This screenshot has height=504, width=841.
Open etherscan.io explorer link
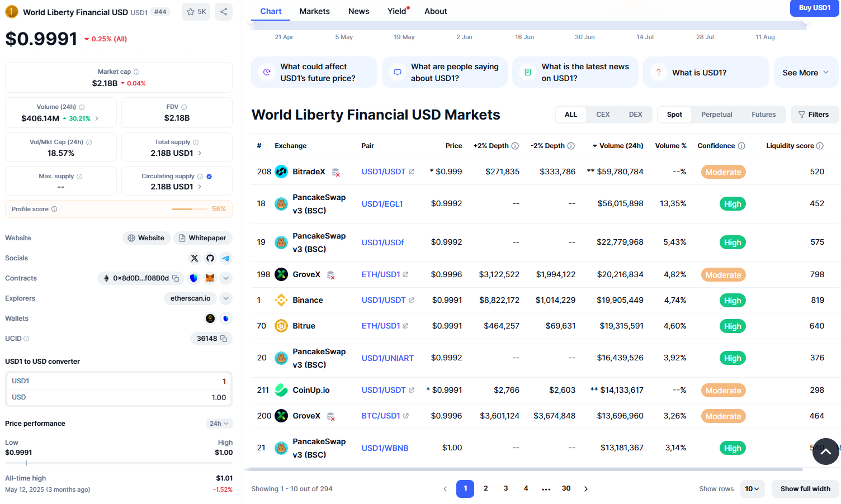[190, 298]
